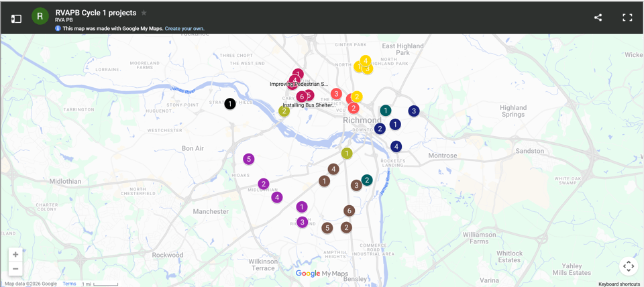Click the green R avatar
The image size is (644, 287).
pos(40,16)
